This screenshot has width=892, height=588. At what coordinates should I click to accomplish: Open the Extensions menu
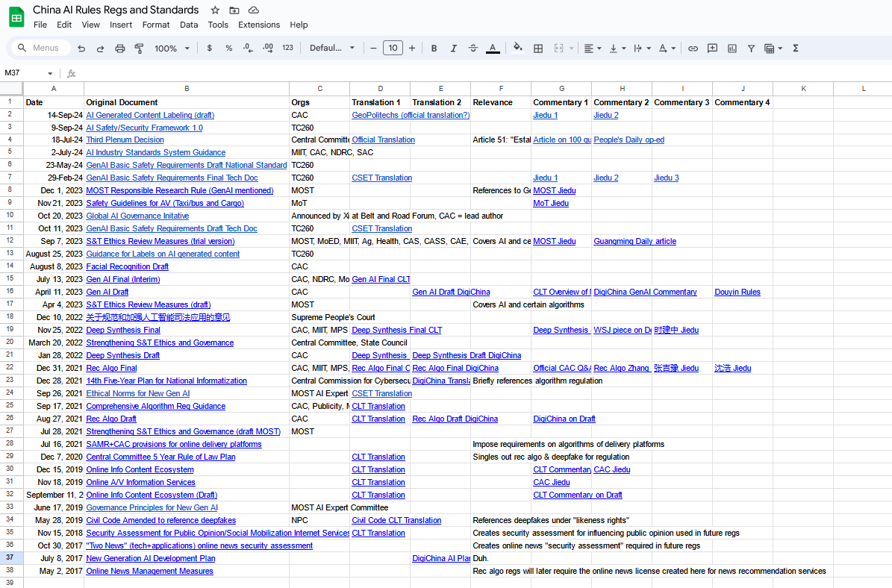pos(259,25)
